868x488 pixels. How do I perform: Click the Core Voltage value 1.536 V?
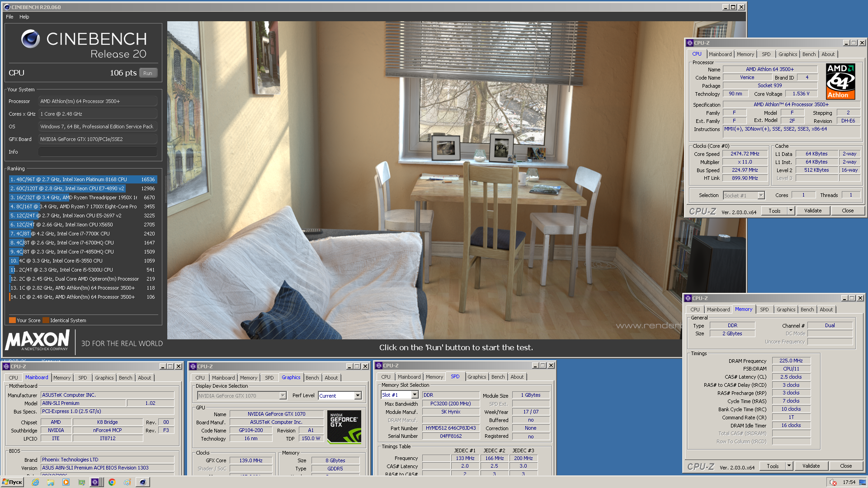click(x=801, y=94)
